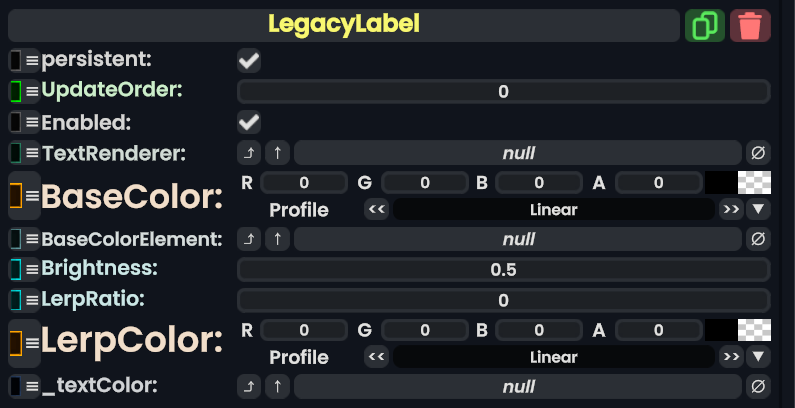Expand BaseColor profile dropdown arrow

coord(758,210)
